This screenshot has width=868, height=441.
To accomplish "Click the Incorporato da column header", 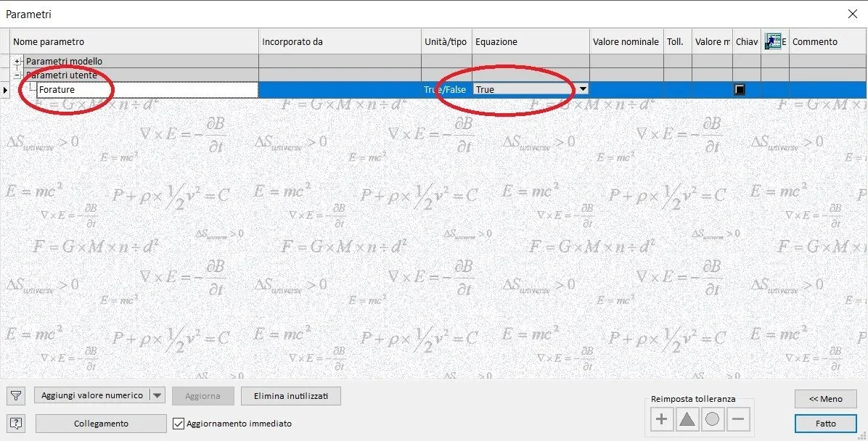I will [x=340, y=41].
